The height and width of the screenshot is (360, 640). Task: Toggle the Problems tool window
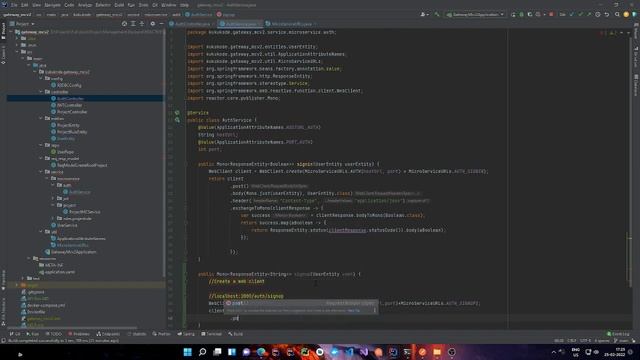(78, 334)
